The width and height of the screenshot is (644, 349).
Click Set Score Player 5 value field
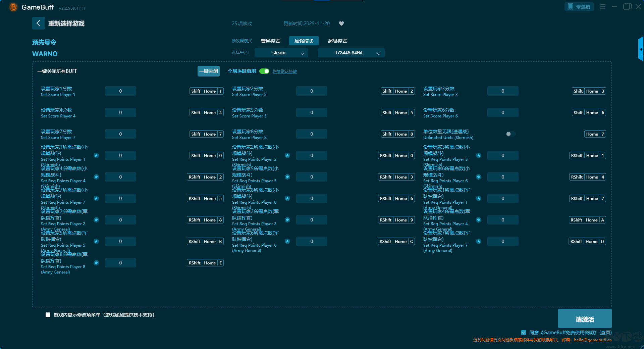(x=312, y=112)
